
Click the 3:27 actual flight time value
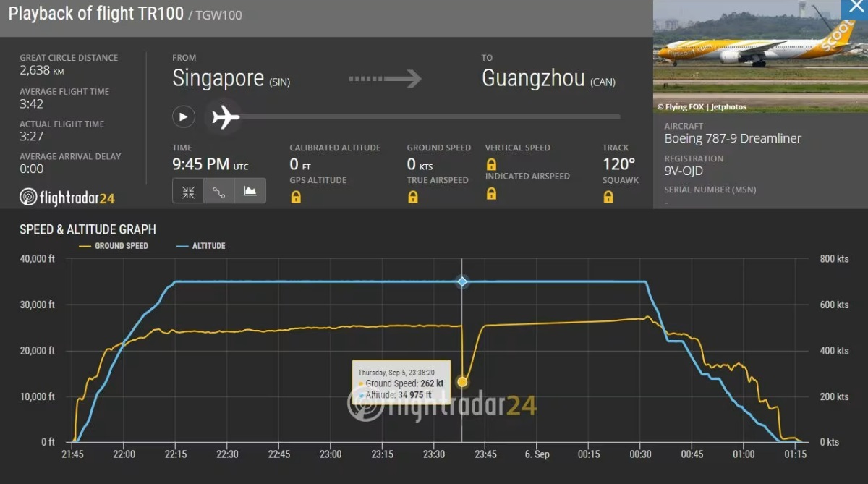[31, 136]
